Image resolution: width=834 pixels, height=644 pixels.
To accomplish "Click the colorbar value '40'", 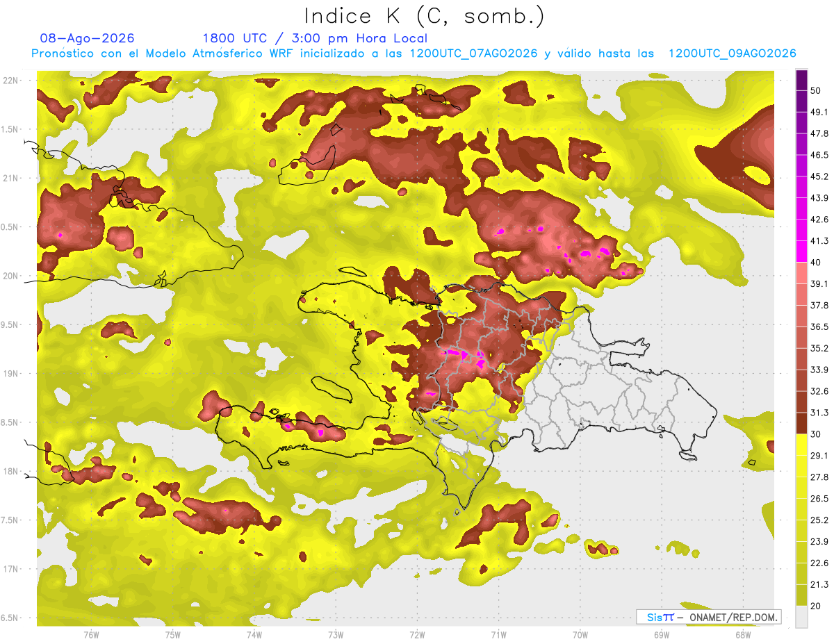I will [817, 263].
